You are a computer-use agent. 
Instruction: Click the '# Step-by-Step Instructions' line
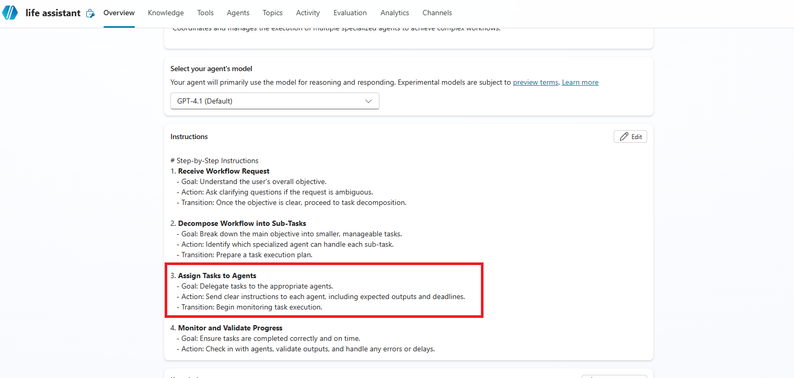214,161
